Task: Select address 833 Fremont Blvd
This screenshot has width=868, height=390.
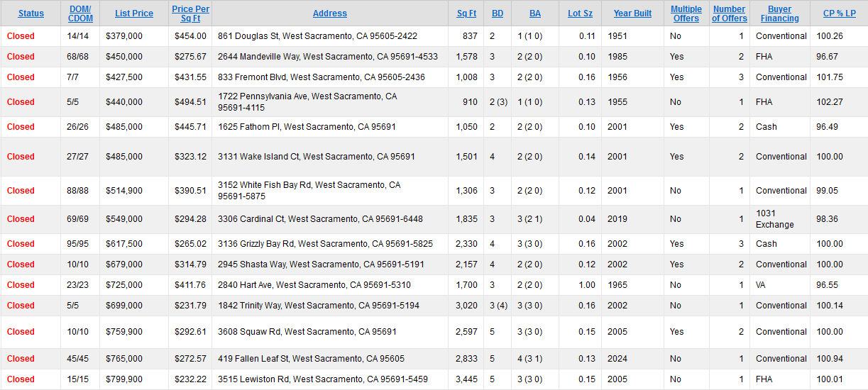Action: click(x=322, y=77)
